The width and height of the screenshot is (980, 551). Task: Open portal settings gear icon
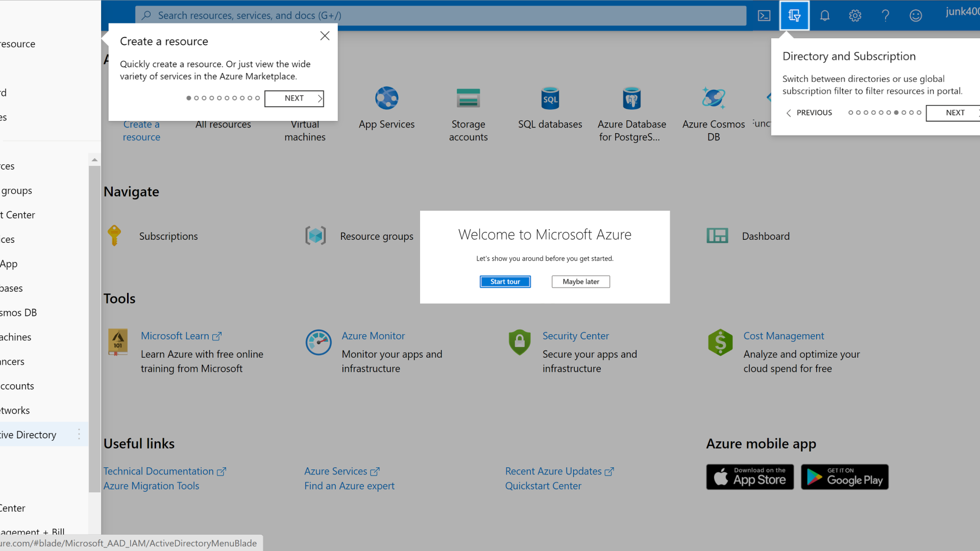click(x=855, y=15)
